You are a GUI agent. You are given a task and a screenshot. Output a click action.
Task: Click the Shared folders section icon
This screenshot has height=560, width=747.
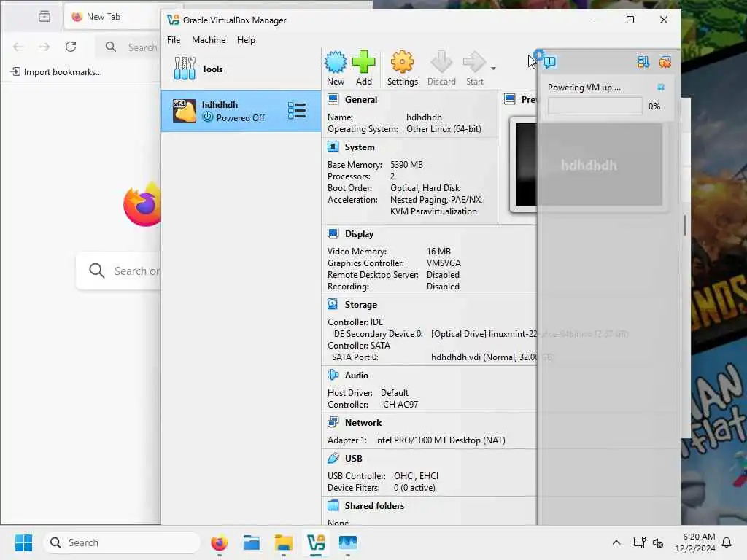click(x=333, y=505)
